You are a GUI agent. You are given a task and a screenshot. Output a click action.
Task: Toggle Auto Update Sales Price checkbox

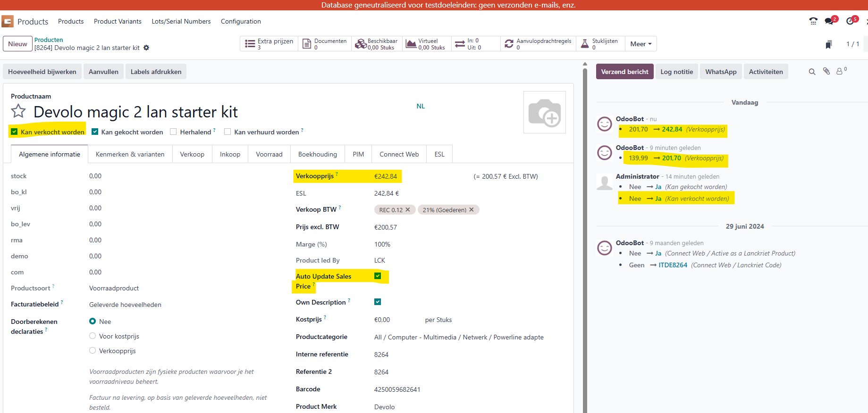tap(378, 276)
